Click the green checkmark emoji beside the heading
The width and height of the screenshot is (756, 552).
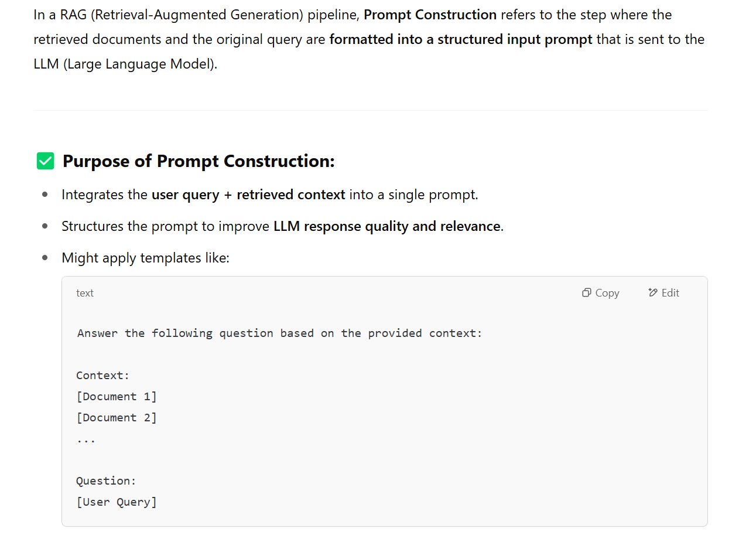tap(46, 161)
